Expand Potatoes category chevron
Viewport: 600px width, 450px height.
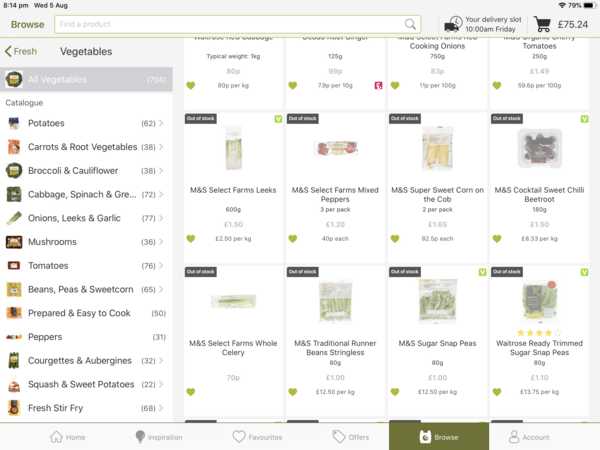[x=161, y=123]
